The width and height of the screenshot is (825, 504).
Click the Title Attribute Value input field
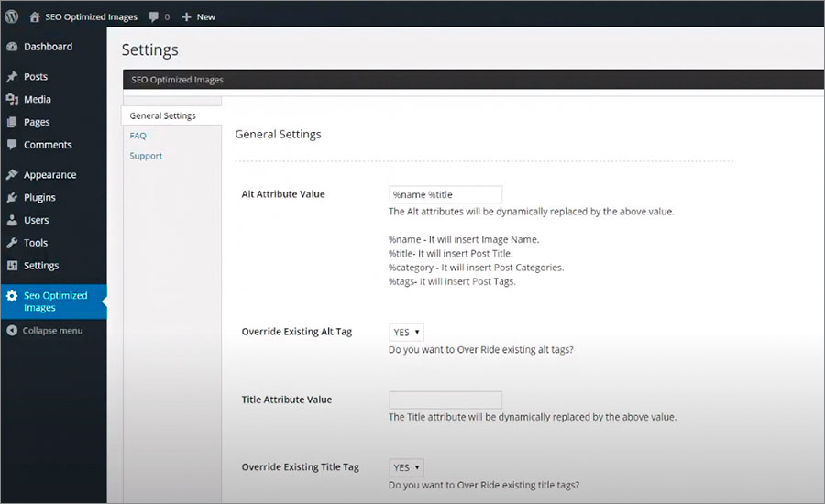445,400
